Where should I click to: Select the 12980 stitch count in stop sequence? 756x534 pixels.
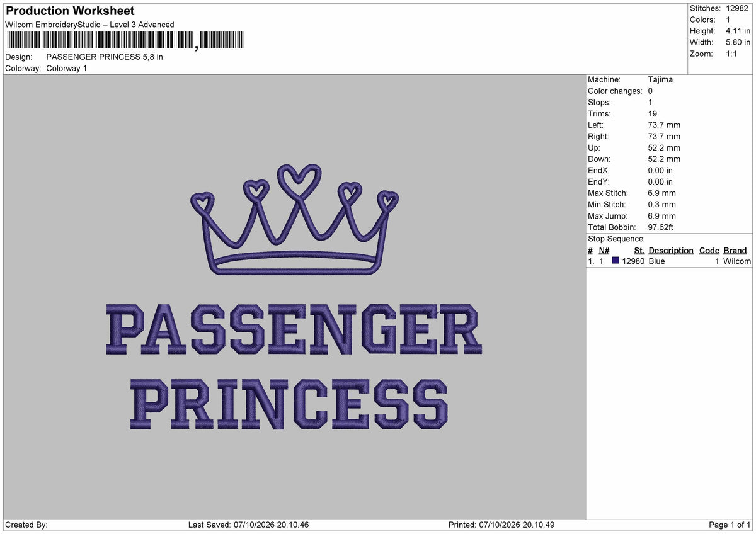633,261
